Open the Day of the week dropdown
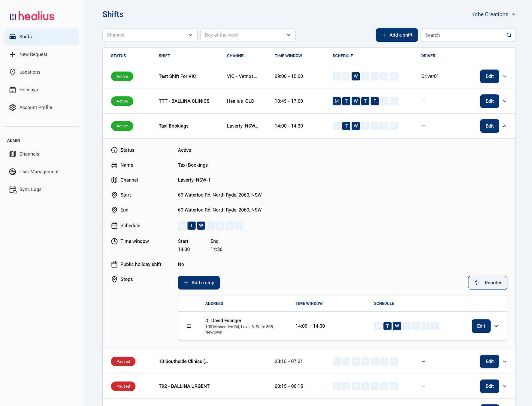The width and height of the screenshot is (532, 406). (x=248, y=35)
